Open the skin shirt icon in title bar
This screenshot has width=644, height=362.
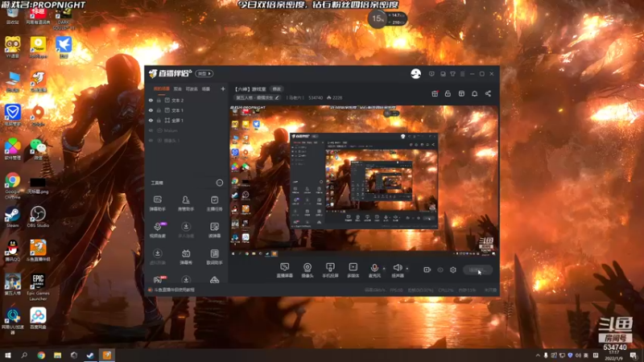tap(452, 74)
